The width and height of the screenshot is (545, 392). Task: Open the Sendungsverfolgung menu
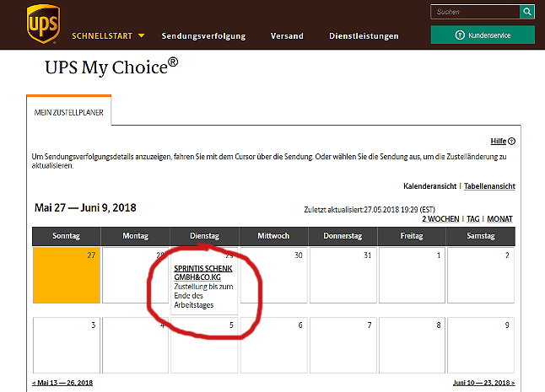click(x=203, y=36)
